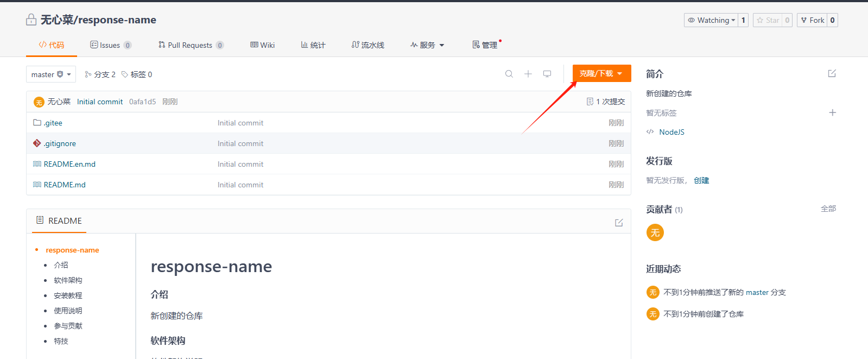868x359 pixels.
Task: Open the master branch dropdown
Action: pos(51,74)
